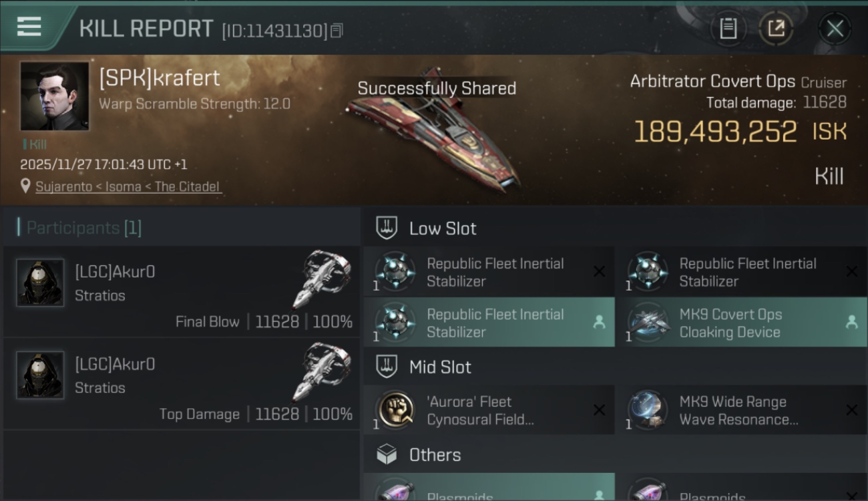View Final Blow Stratios ship icon
Screen dimensions: 868x501
(x=322, y=278)
